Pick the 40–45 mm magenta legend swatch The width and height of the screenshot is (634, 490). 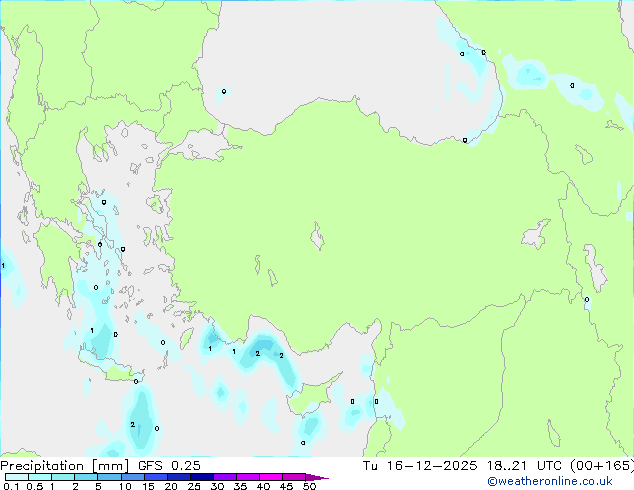pos(271,477)
